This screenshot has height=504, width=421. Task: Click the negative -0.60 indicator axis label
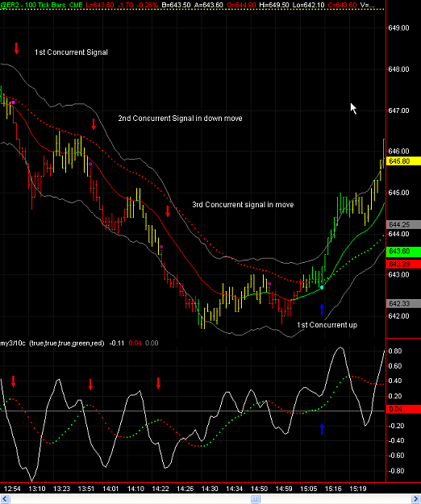coord(396,456)
